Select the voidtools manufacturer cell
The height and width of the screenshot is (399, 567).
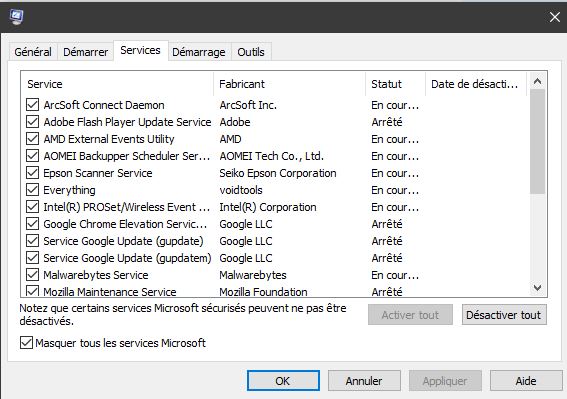(x=241, y=190)
